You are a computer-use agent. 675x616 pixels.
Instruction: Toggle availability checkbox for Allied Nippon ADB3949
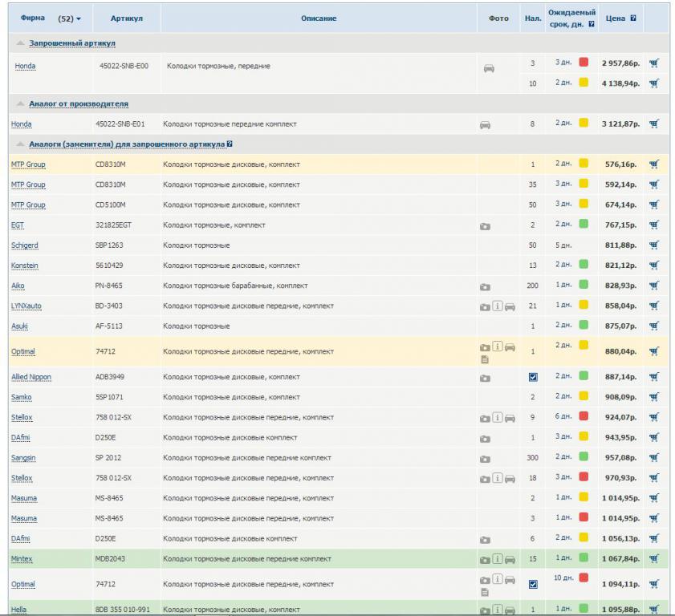[532, 377]
